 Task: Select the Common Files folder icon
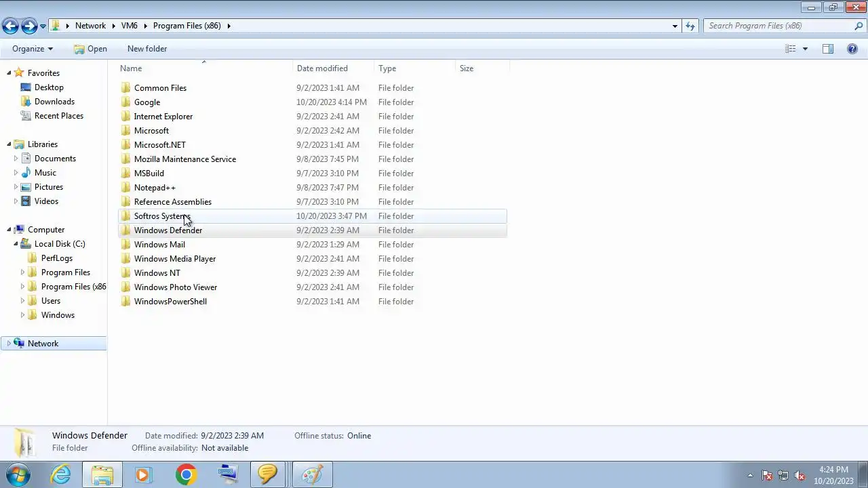(125, 88)
